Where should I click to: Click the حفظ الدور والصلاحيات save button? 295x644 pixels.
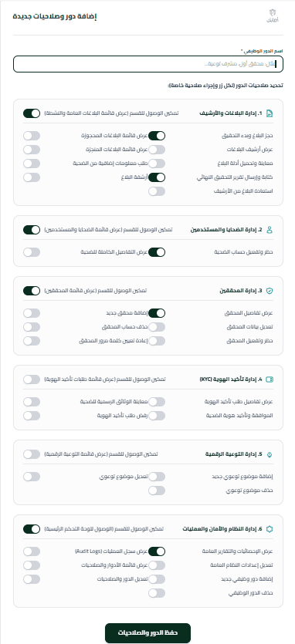tap(147, 633)
